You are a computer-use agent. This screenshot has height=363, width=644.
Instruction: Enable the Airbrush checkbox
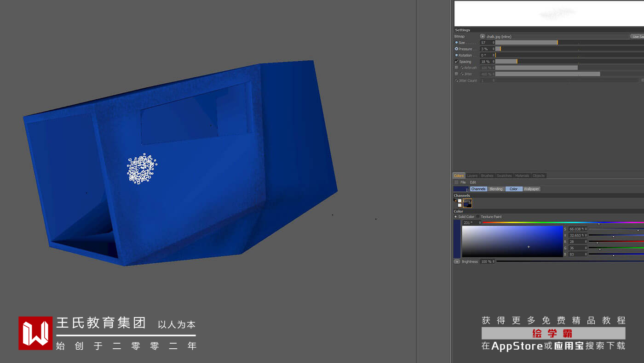456,68
